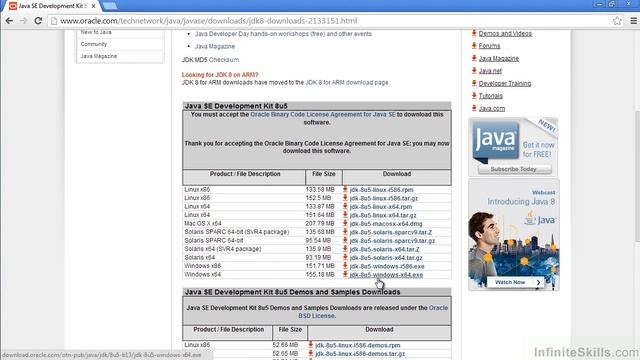Open the Tutorials link in right column

click(x=491, y=96)
